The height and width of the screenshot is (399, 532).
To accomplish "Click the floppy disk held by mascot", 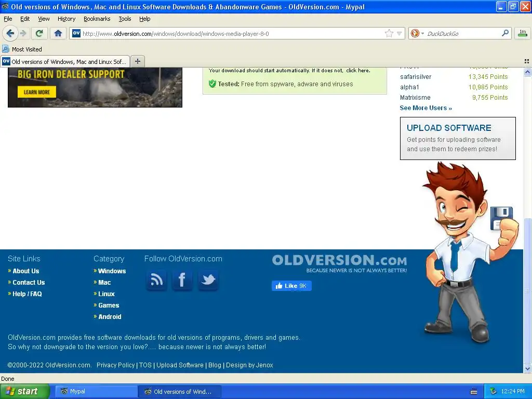I will pyautogui.click(x=501, y=218).
